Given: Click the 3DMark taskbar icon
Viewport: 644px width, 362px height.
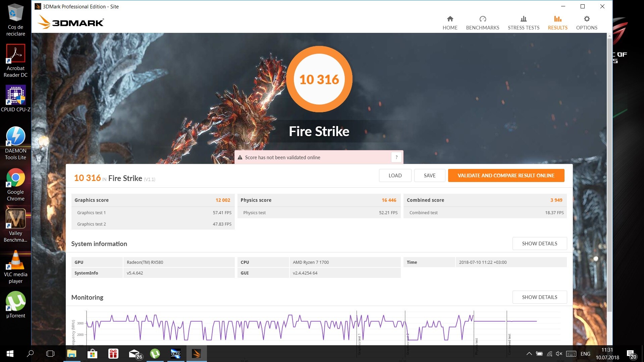Looking at the screenshot, I should point(197,354).
